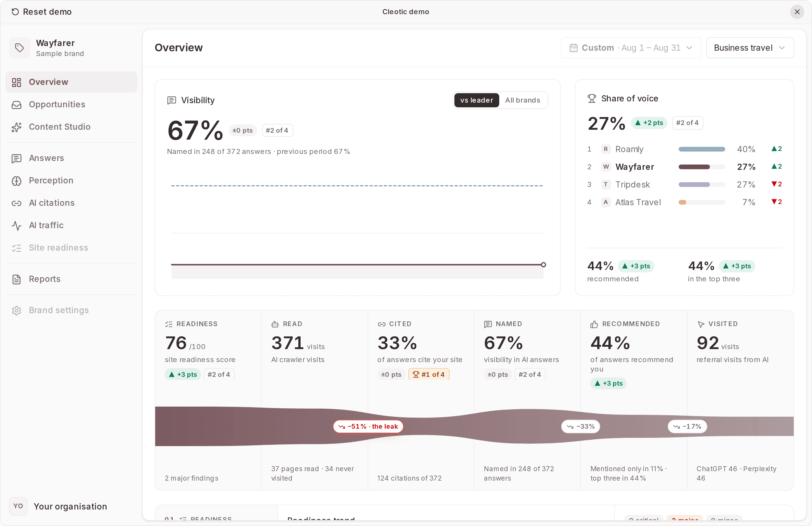Click the Opportunities inbox icon
Image resolution: width=812 pixels, height=526 pixels.
(x=17, y=105)
